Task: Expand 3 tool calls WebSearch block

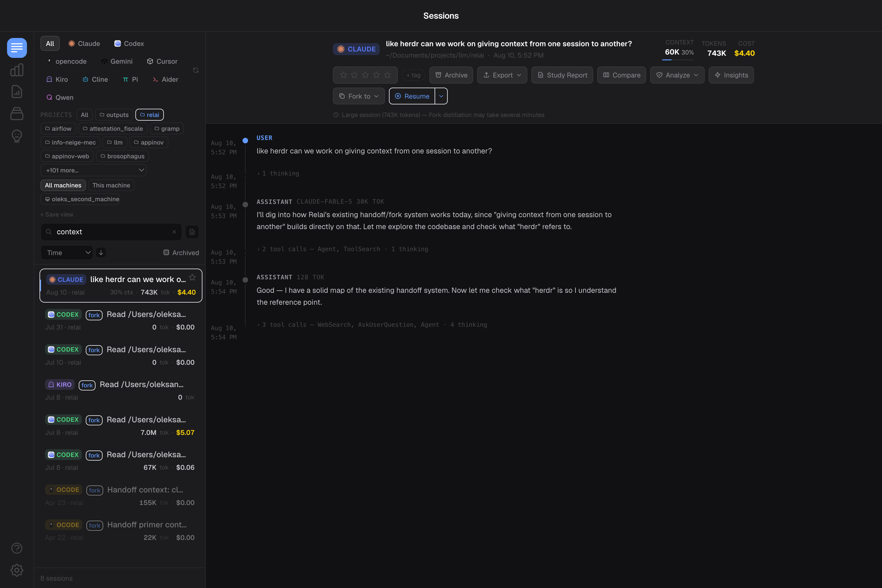Action: click(x=372, y=325)
